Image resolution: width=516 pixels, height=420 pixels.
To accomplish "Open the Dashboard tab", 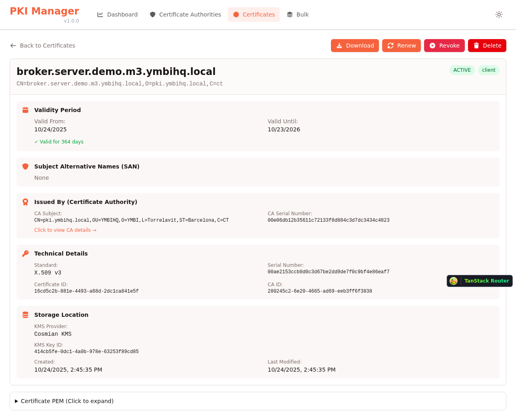I will click(117, 15).
